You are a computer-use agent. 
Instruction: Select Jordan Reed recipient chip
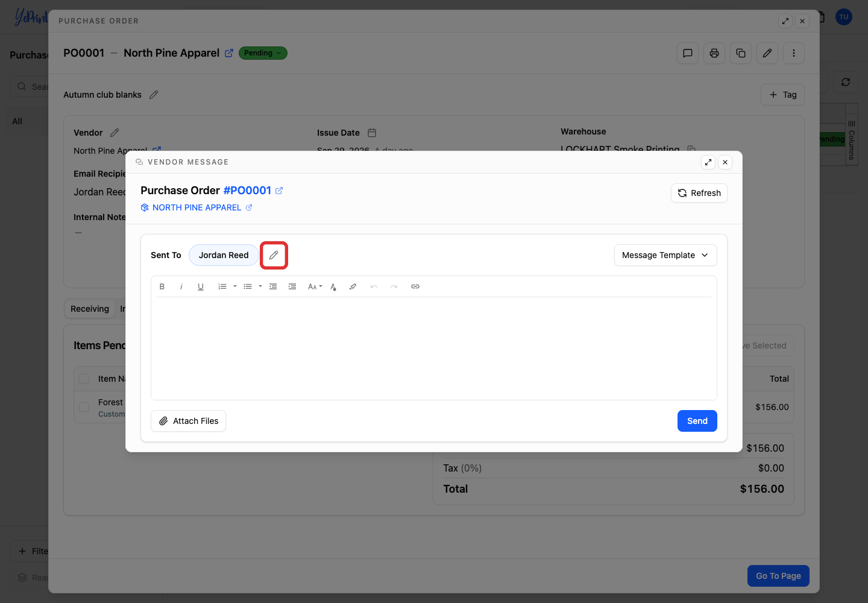pos(224,255)
